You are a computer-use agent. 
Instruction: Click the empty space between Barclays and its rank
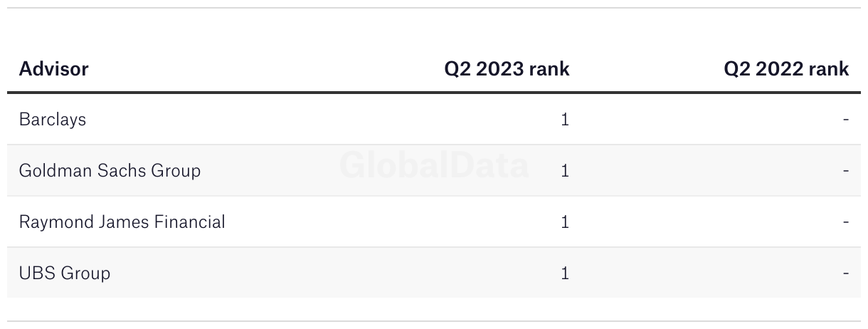point(320,119)
